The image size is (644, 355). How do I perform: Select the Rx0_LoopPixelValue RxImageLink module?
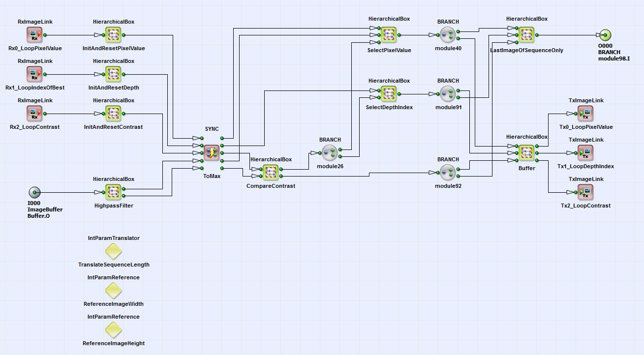34,35
